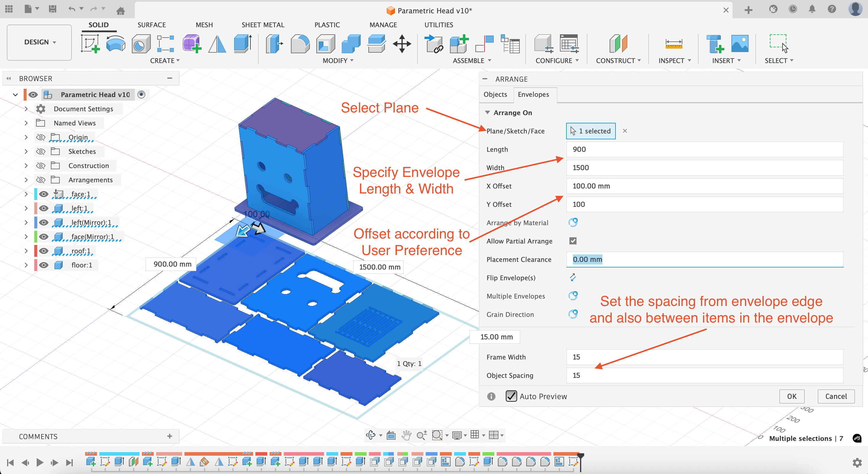This screenshot has width=868, height=474.
Task: Toggle the Auto Preview checkbox
Action: pyautogui.click(x=511, y=396)
